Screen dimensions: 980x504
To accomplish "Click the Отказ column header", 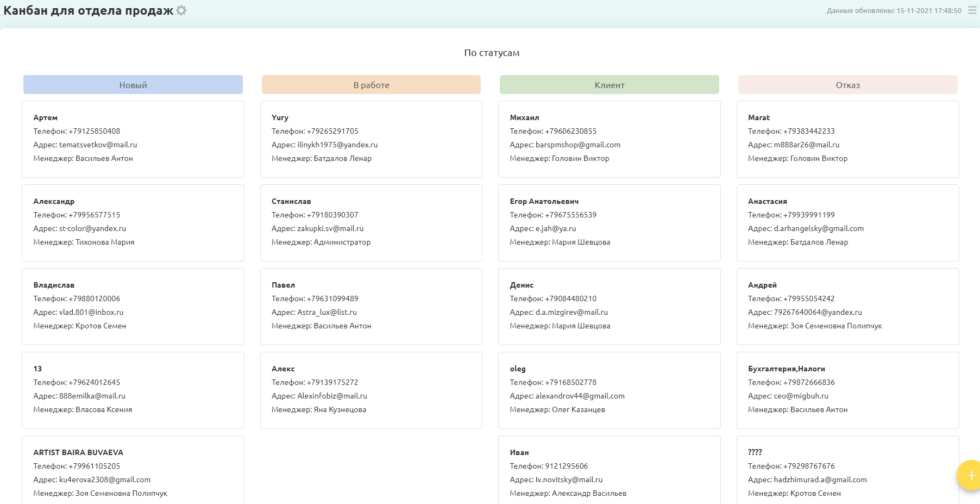I will [847, 85].
